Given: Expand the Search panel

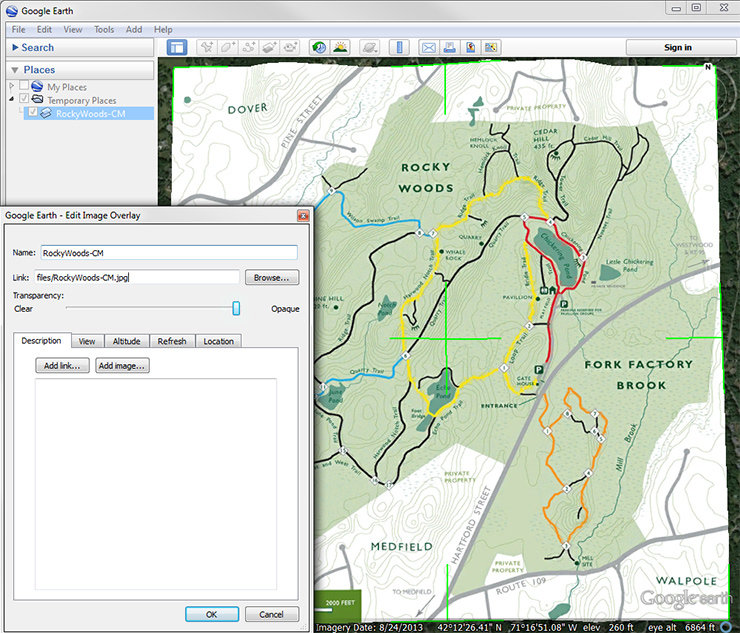Looking at the screenshot, I should [x=14, y=47].
